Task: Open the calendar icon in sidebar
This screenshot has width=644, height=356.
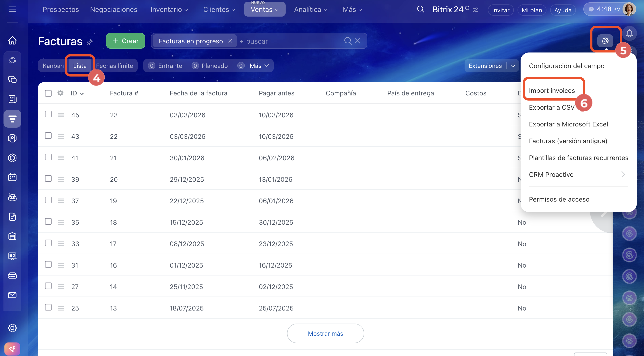Action: tap(12, 177)
